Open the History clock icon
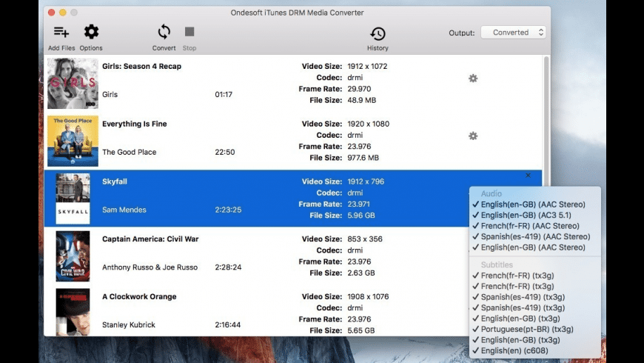Viewport: 644px width, 363px height. coord(378,33)
